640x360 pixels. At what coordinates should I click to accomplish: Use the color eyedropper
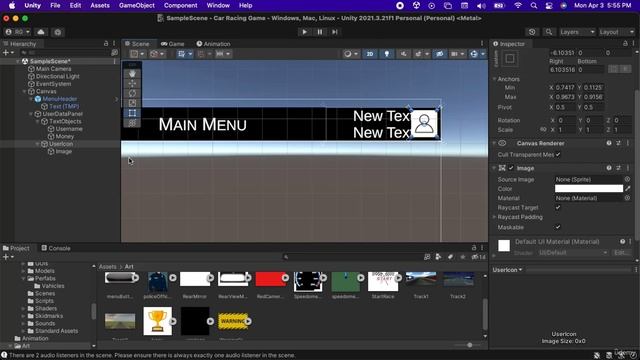click(x=628, y=189)
